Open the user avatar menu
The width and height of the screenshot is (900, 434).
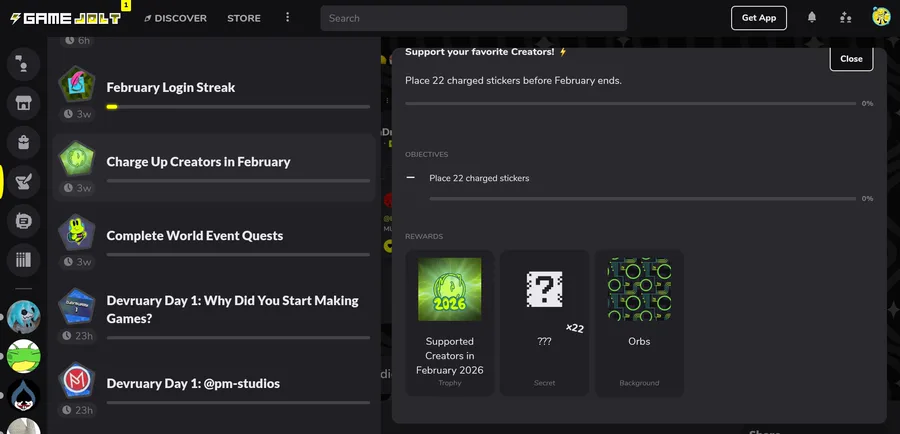point(881,17)
